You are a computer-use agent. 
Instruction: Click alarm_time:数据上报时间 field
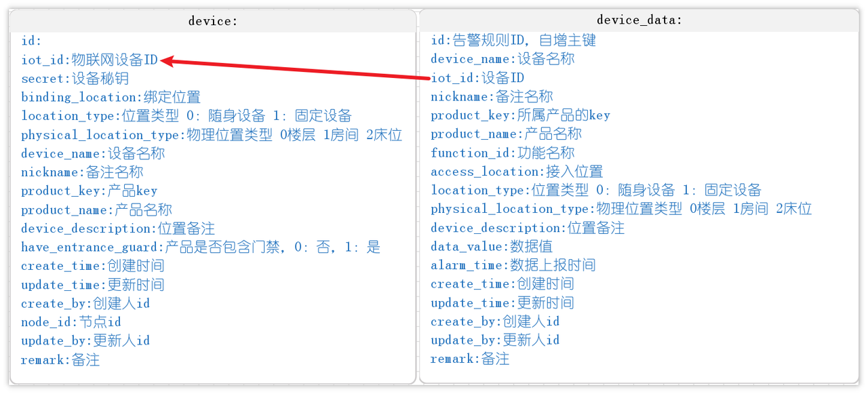click(x=513, y=265)
